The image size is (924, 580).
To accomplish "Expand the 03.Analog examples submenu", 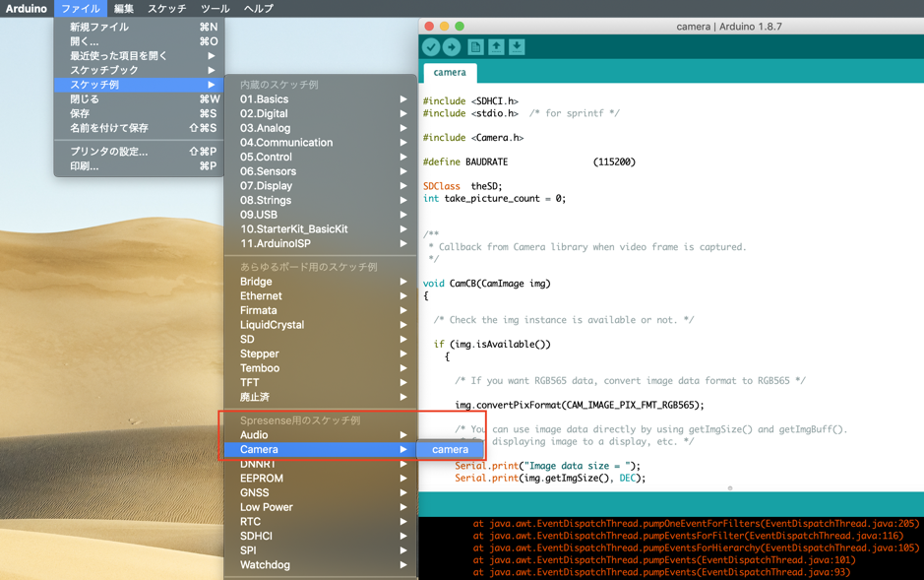I will point(321,128).
